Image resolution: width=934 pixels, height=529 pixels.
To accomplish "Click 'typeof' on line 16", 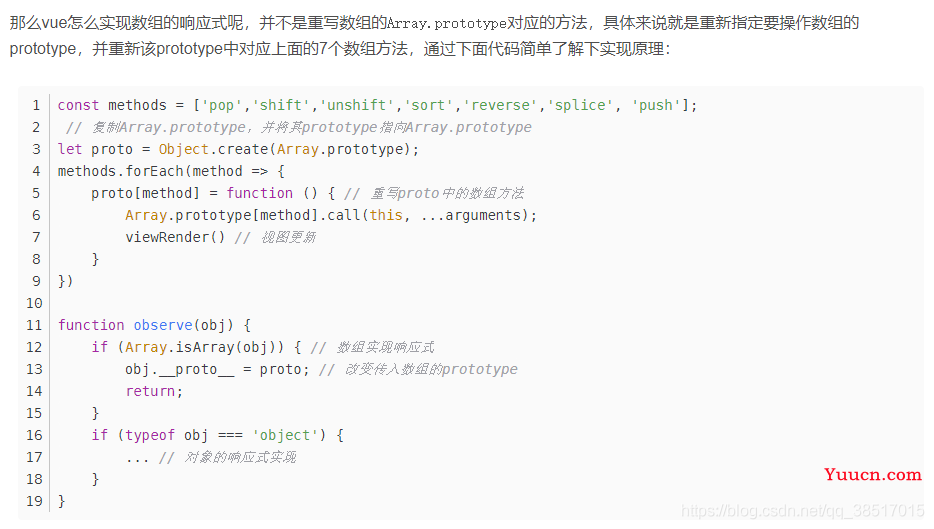I will (x=150, y=435).
